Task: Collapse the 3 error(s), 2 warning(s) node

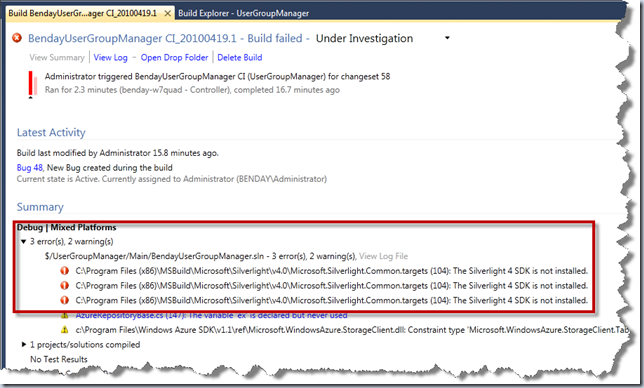Action: (x=24, y=241)
